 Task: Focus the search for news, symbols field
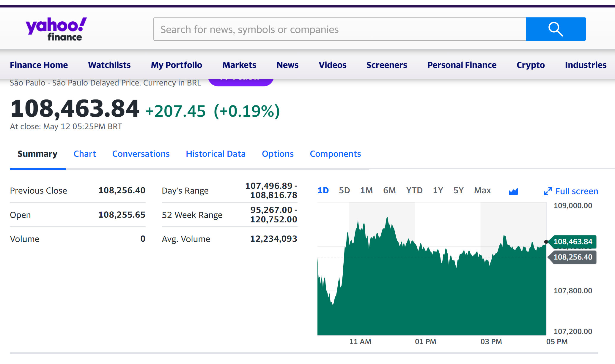[339, 29]
